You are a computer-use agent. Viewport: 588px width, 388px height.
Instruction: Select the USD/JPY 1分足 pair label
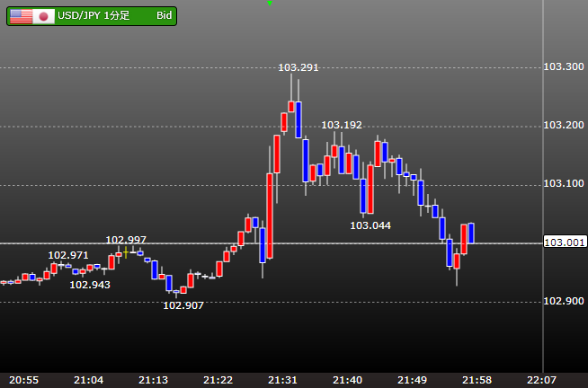[94, 16]
